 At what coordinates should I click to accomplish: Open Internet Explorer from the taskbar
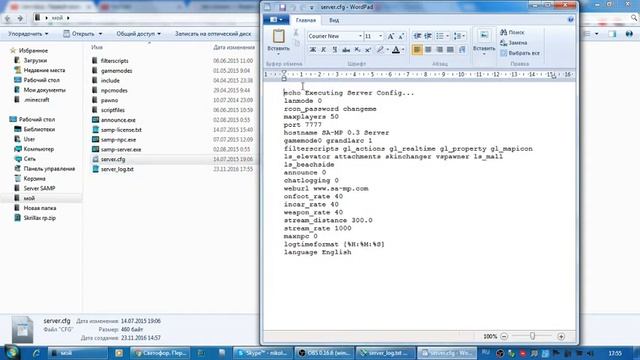coord(36,353)
